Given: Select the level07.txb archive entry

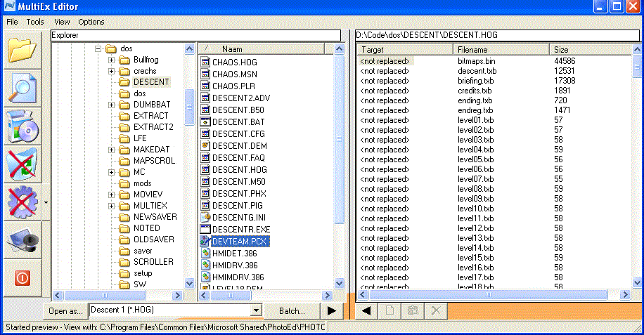Looking at the screenshot, I should 475,179.
